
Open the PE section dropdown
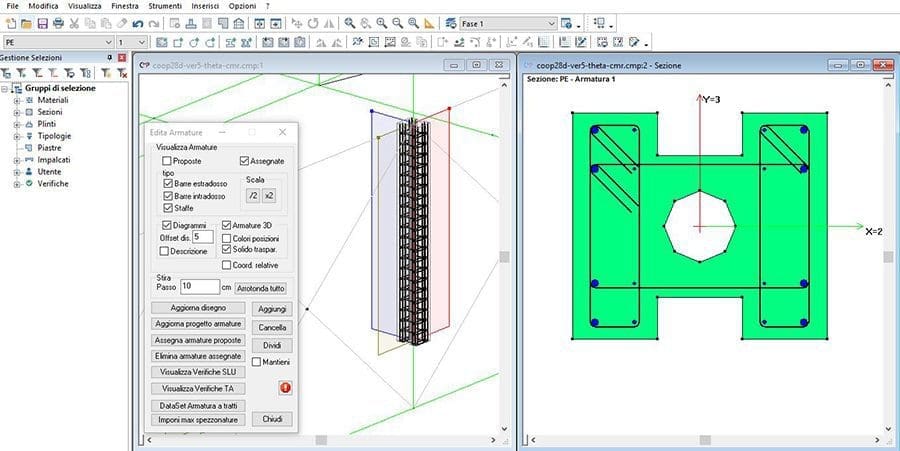(109, 42)
